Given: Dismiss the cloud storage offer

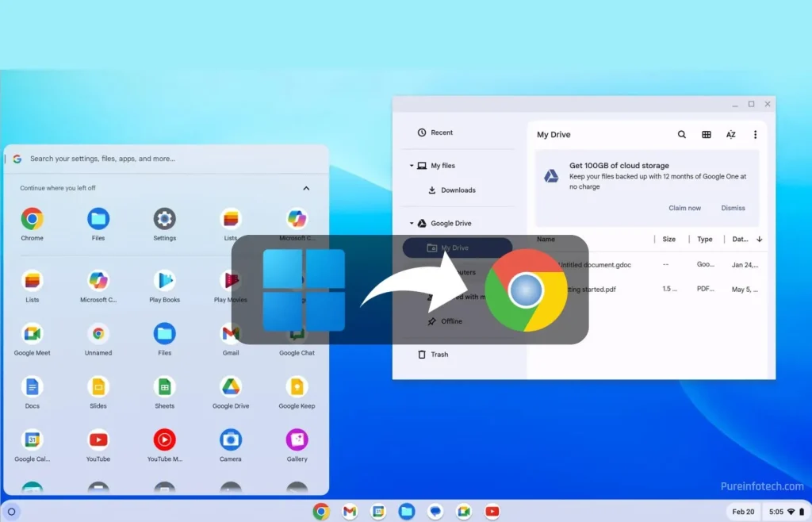Looking at the screenshot, I should click(x=733, y=208).
